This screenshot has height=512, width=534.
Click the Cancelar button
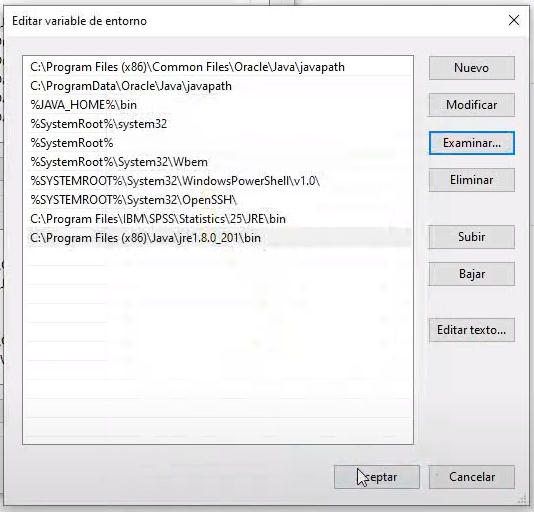(x=471, y=477)
